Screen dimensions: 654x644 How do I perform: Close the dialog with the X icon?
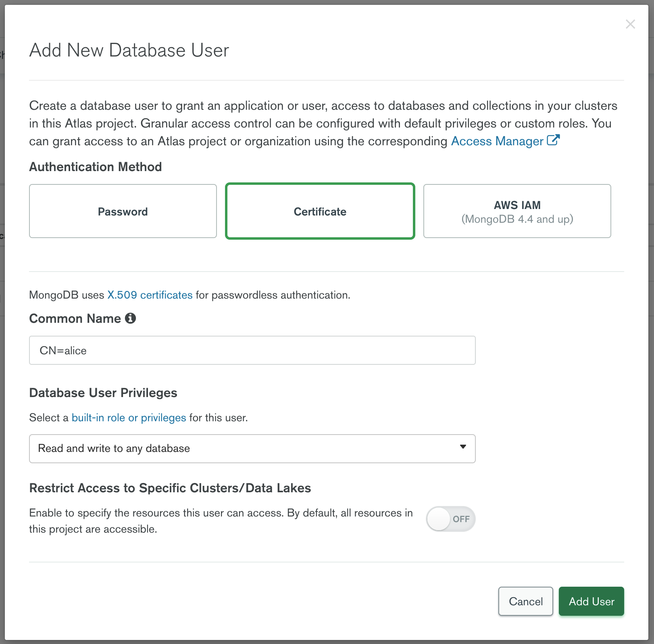(x=630, y=24)
